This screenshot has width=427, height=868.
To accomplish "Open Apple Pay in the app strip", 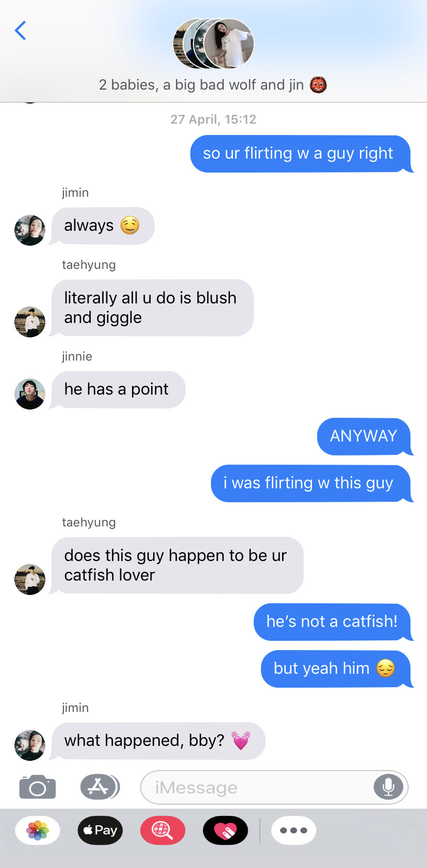I will (x=100, y=830).
